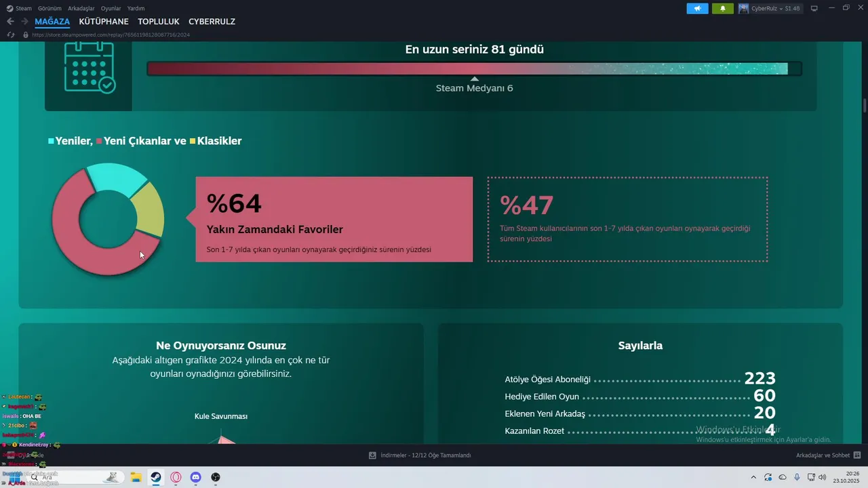Open File Explorer from the taskbar
This screenshot has height=488, width=868.
[136, 477]
